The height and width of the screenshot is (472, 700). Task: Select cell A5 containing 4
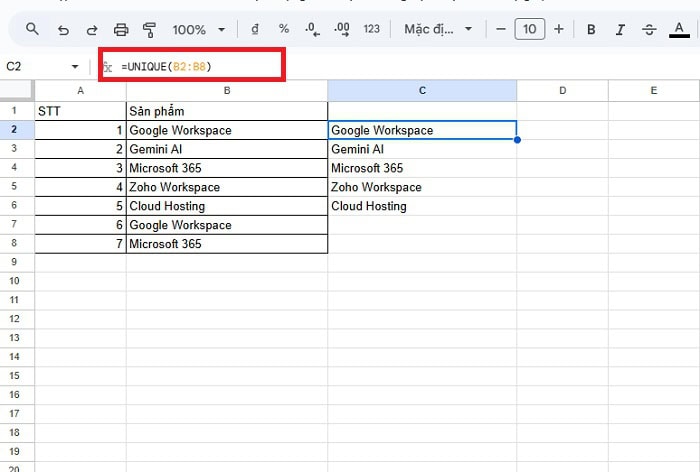tap(80, 187)
